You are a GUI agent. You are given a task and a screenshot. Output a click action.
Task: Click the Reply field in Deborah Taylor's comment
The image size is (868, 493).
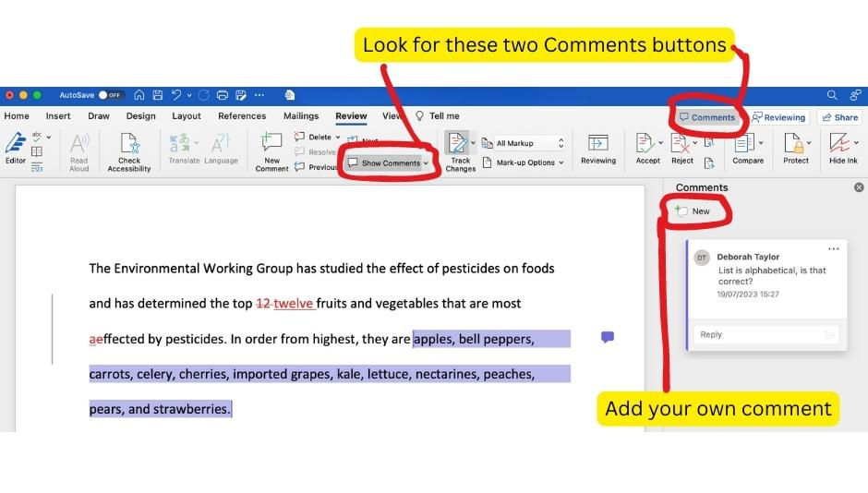(x=766, y=335)
